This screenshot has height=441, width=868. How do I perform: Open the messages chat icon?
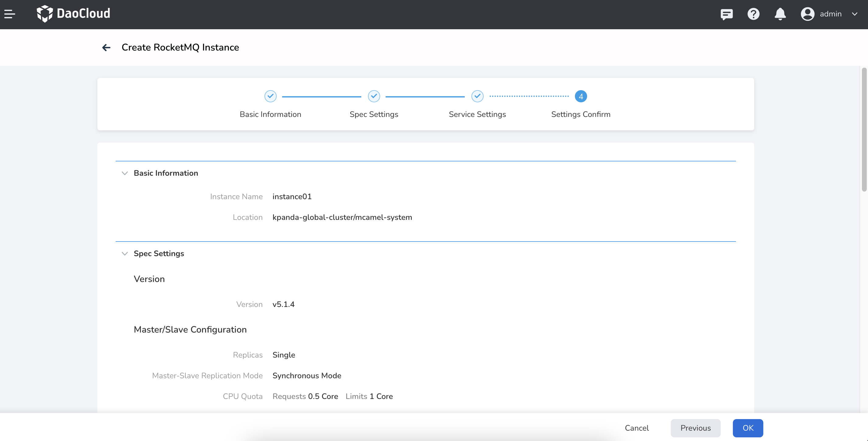pos(726,14)
